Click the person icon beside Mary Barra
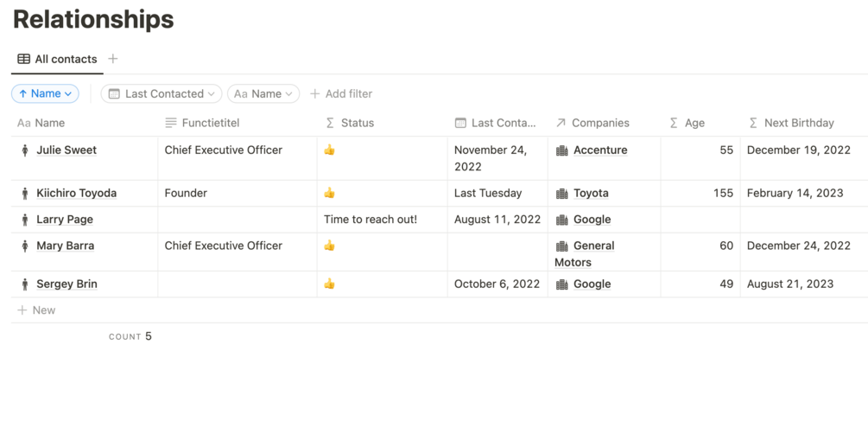868x428 pixels. [25, 246]
